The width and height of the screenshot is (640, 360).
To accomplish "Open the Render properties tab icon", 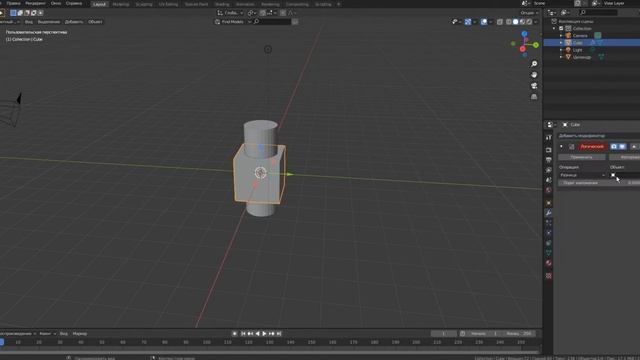I will tap(549, 150).
